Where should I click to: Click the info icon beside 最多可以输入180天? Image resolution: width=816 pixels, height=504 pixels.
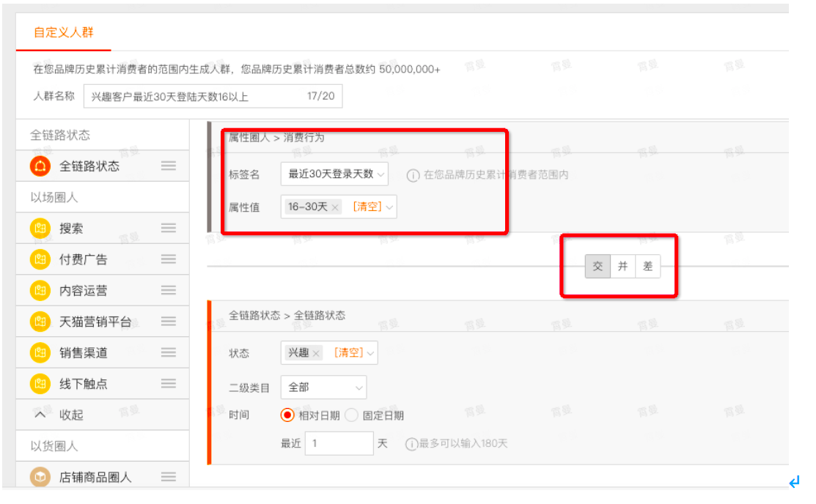[411, 444]
